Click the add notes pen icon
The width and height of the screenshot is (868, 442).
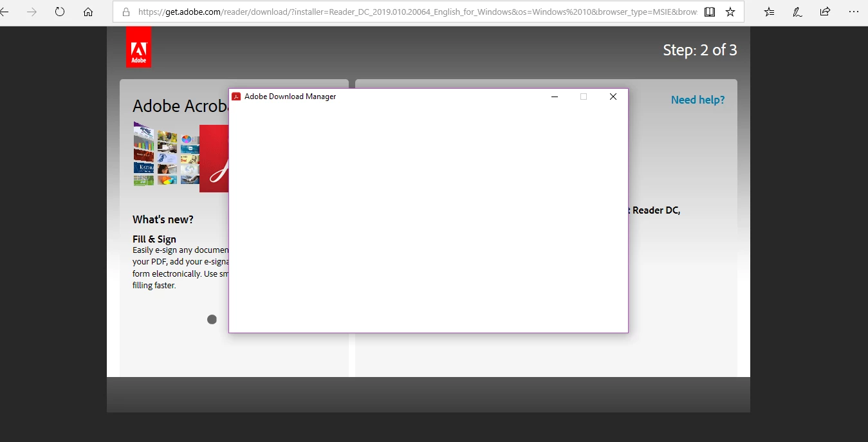[x=797, y=12]
